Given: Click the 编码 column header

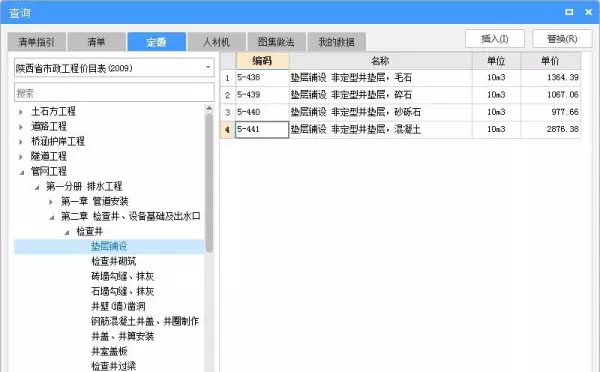Looking at the screenshot, I should 262,61.
